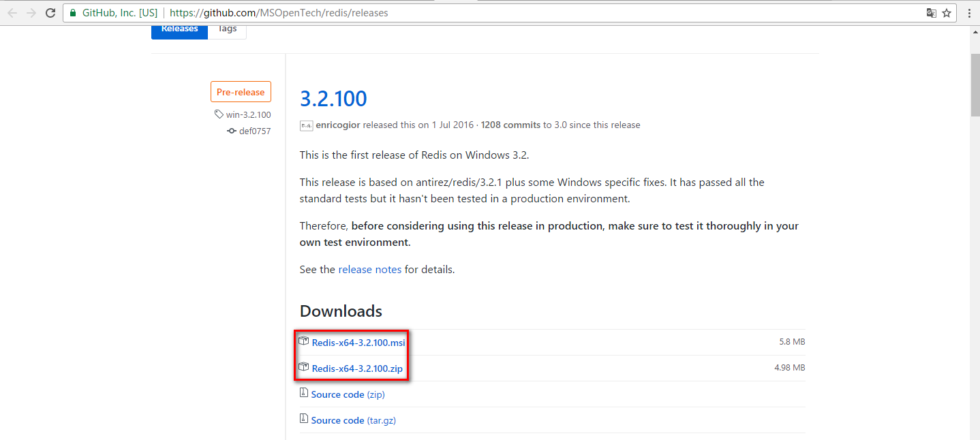
Task: Click the tag icon beside win-3.2.100
Action: (219, 114)
